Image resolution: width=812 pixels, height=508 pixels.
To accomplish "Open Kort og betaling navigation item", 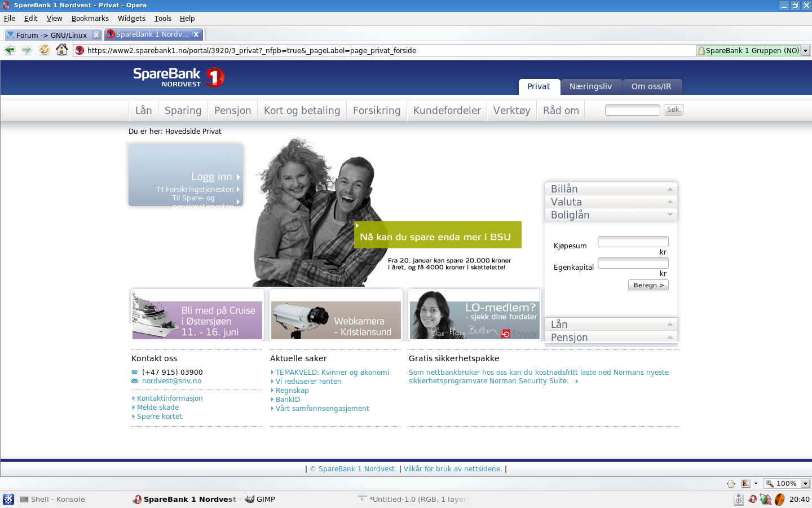I will coord(302,111).
